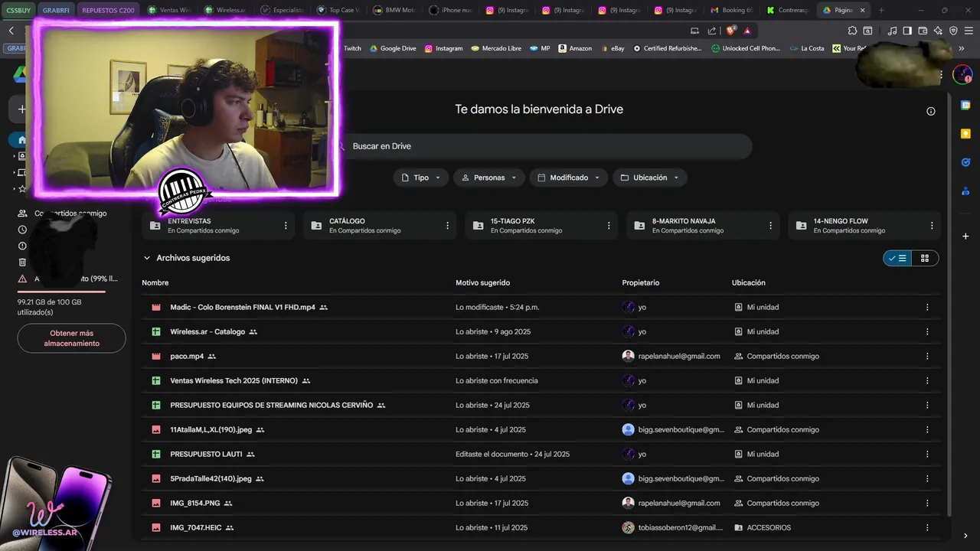Toggle browser sidebar panel icon

907,31
